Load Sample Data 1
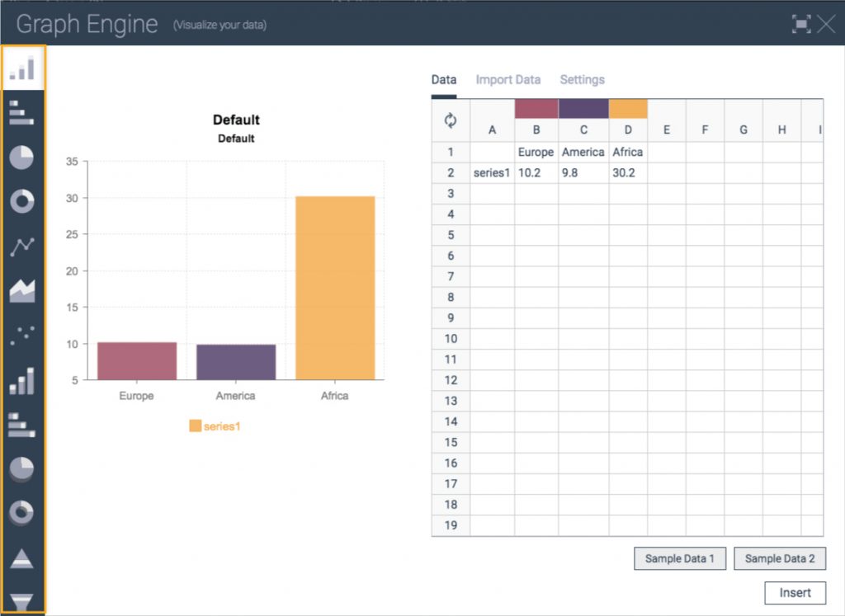 pos(679,558)
